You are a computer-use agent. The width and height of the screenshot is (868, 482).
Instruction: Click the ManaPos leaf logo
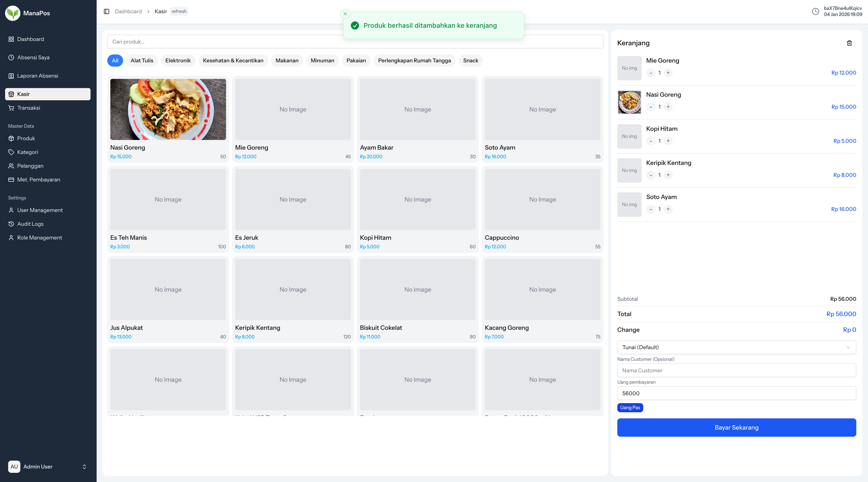(x=13, y=13)
